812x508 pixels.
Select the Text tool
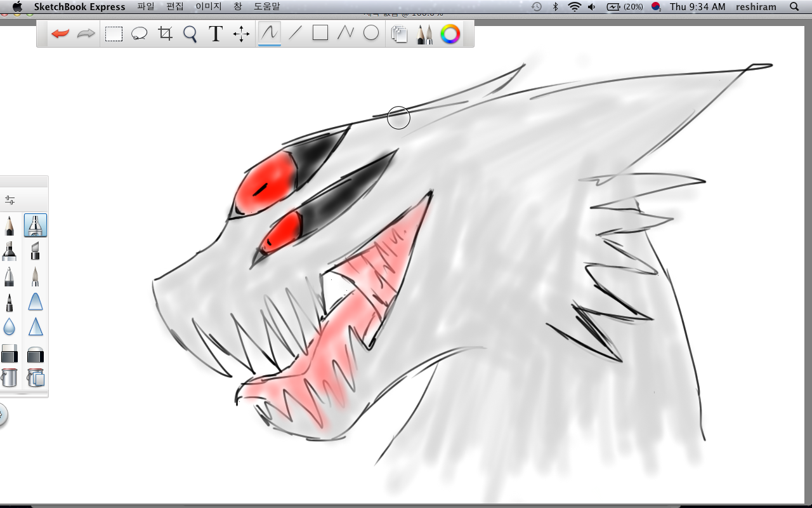pos(216,34)
